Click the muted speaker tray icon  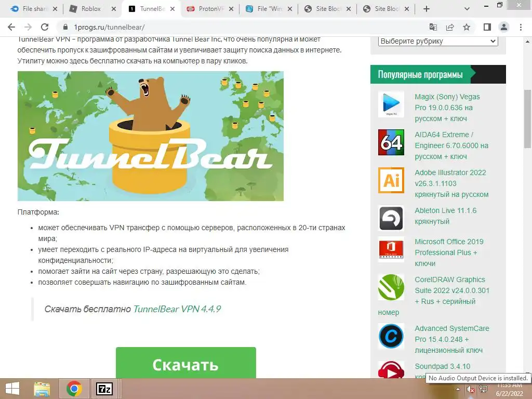point(471,389)
